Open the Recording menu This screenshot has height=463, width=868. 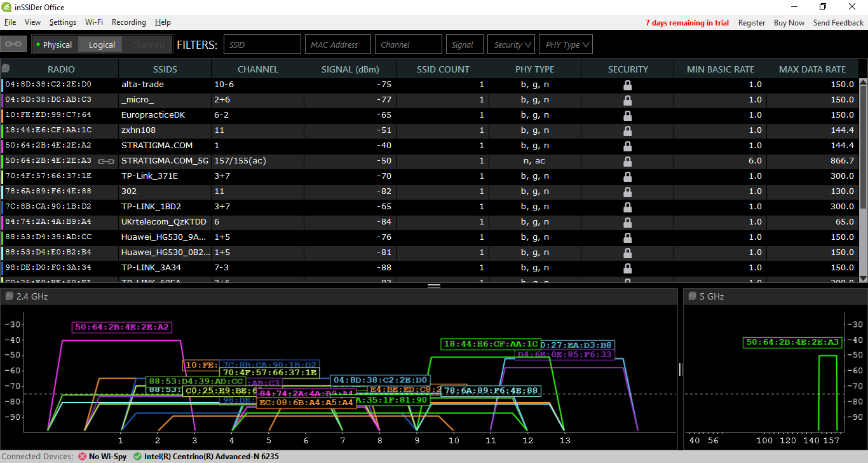(x=128, y=22)
